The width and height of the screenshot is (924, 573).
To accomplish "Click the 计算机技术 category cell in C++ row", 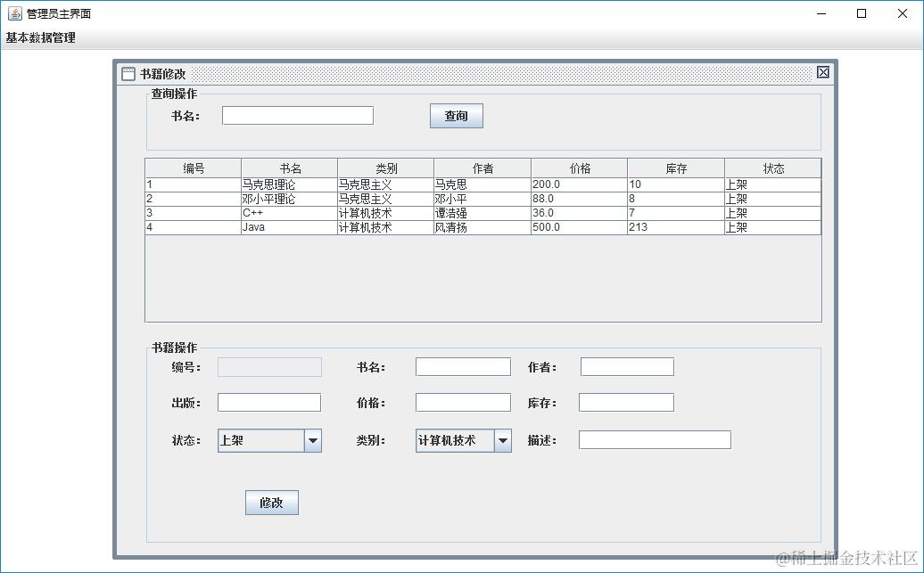I will coord(386,213).
